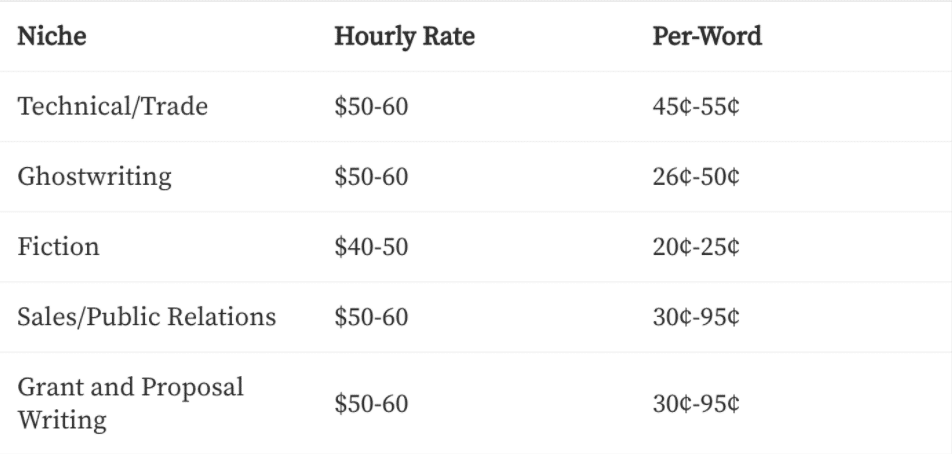Click the Per-Word column header
Image resolution: width=952 pixels, height=454 pixels.
(707, 36)
